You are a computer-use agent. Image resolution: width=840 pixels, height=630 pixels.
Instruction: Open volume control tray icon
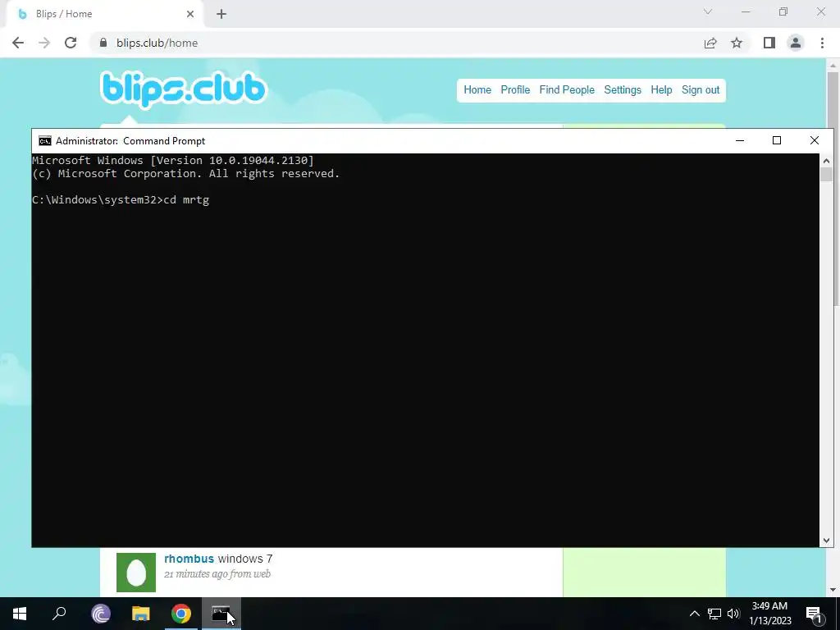[x=733, y=614]
